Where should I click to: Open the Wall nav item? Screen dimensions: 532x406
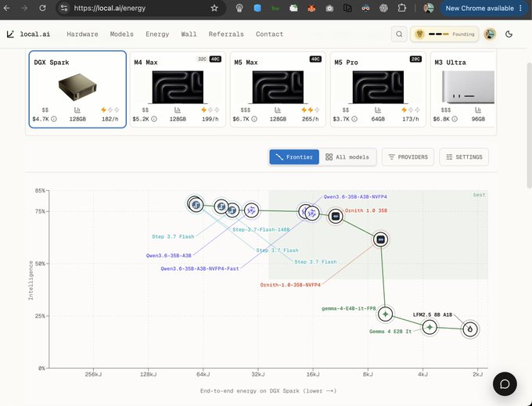189,34
